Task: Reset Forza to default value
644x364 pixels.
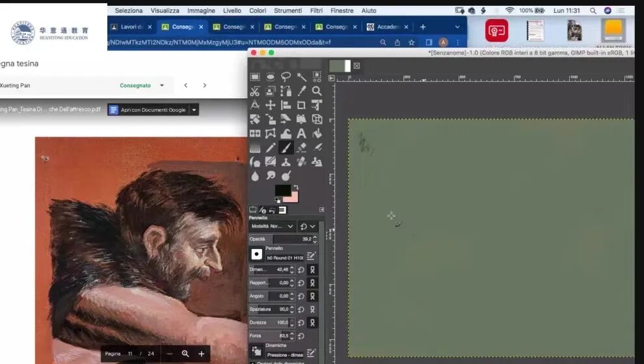Action: coord(301,335)
